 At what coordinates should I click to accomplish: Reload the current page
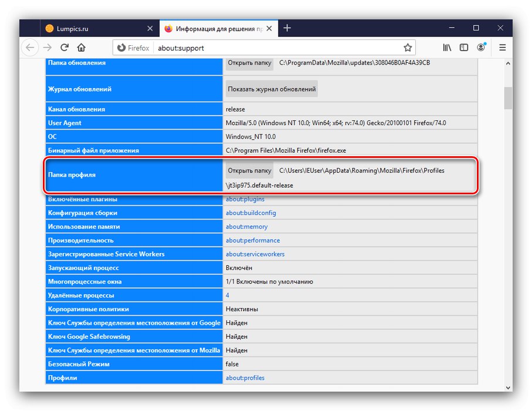[x=65, y=48]
